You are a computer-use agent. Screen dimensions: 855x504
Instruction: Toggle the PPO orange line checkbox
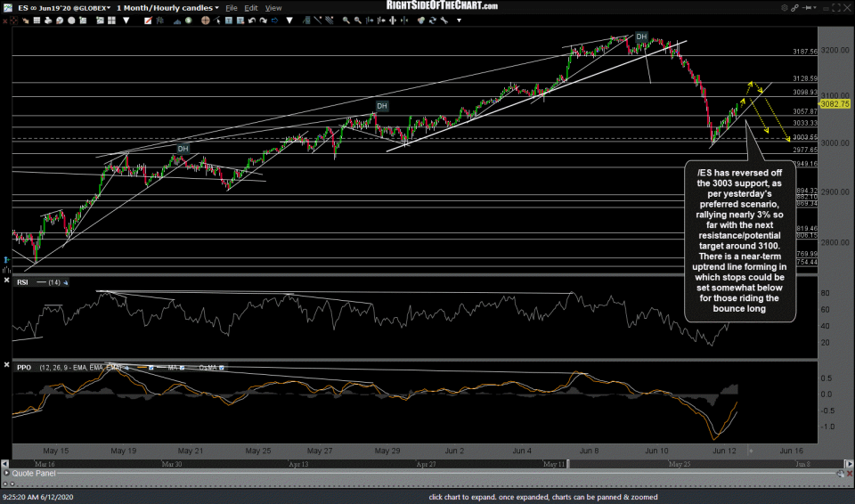point(151,367)
